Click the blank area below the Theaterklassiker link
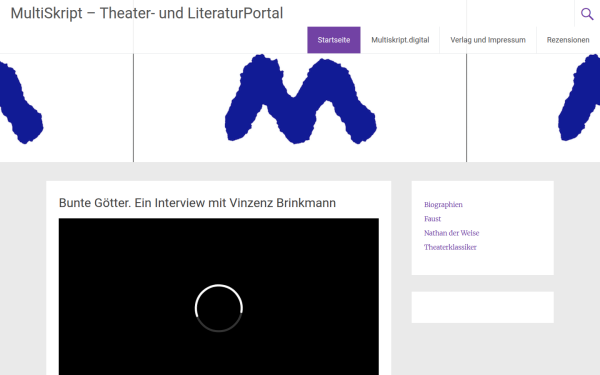Screen dimensions: 600x375 [x=483, y=263]
